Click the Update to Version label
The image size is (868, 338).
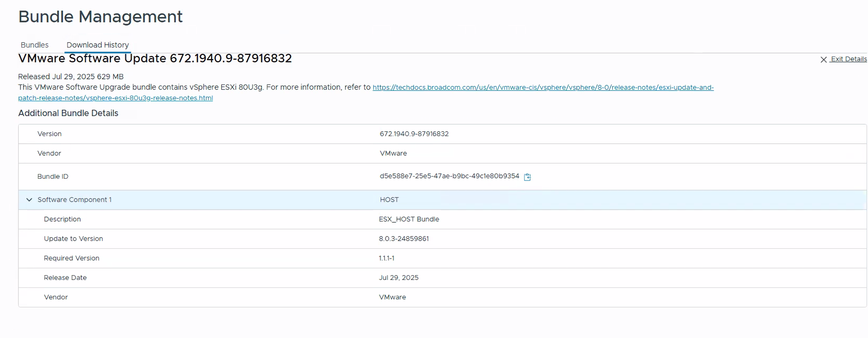click(x=73, y=239)
